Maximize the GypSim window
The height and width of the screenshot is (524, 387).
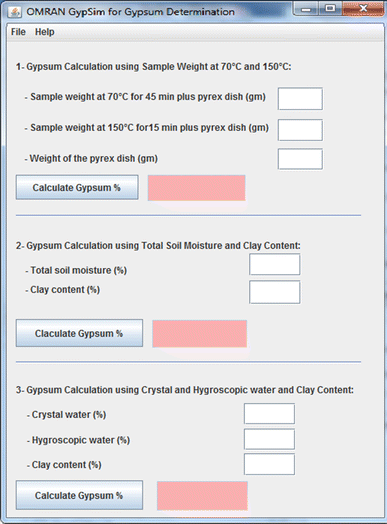click(x=330, y=9)
